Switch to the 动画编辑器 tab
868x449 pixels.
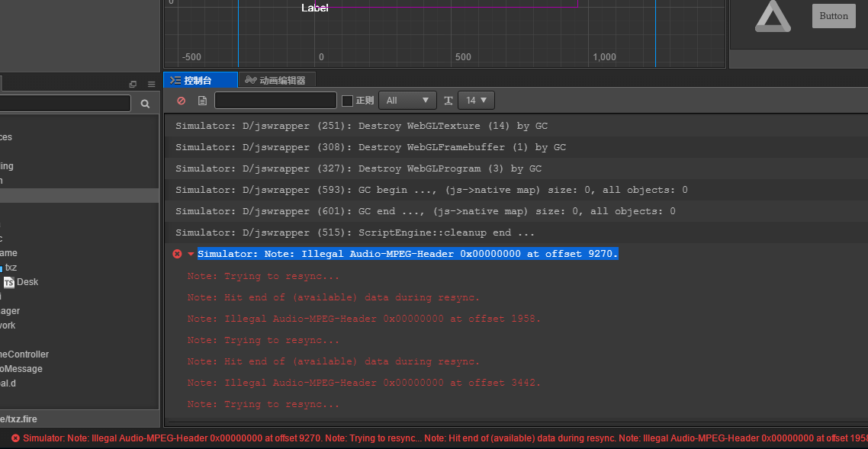click(x=276, y=80)
